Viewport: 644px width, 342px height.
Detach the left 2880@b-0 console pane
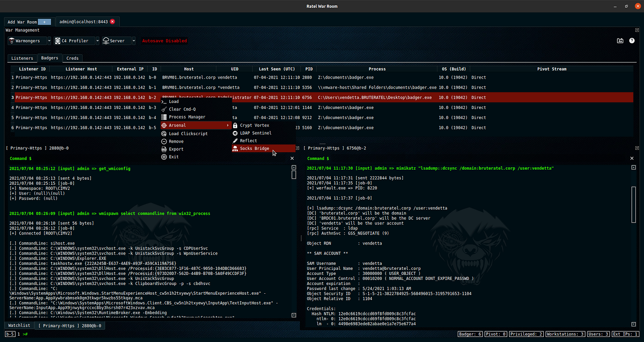[x=297, y=148]
